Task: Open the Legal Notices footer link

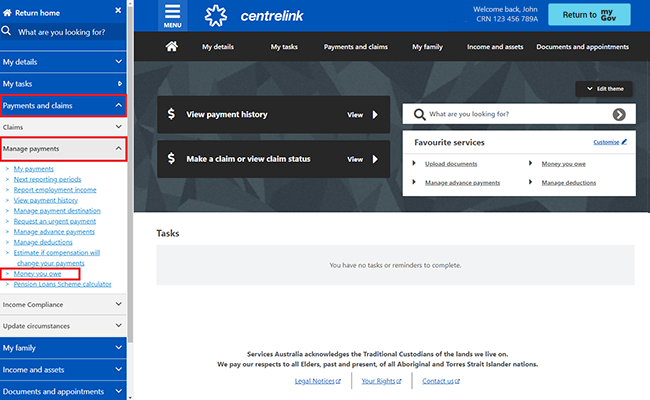Action: click(317, 381)
